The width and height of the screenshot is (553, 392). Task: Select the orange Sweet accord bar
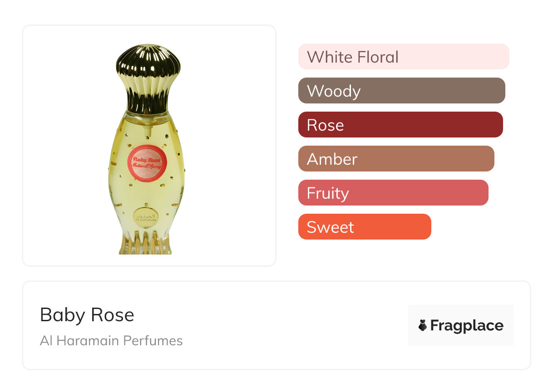(x=364, y=227)
